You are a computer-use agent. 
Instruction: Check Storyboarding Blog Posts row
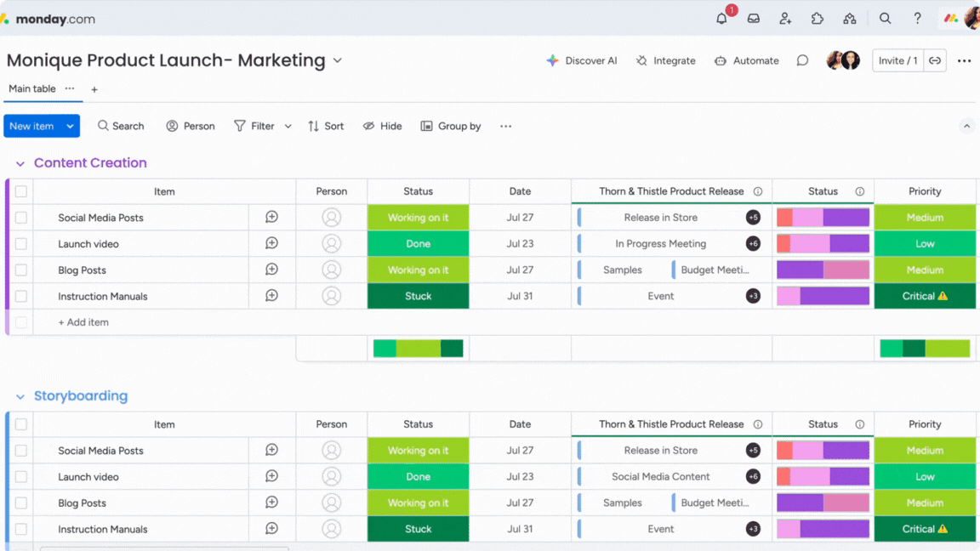21,503
